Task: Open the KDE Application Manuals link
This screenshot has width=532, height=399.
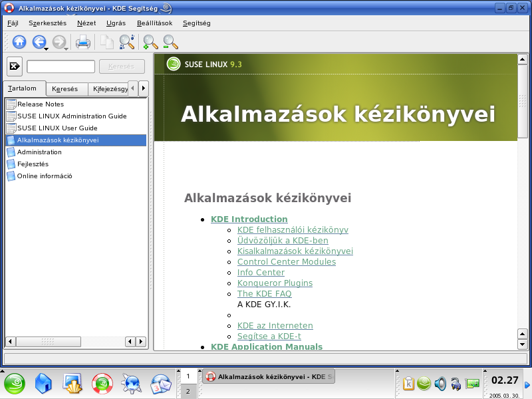Action: tap(267, 346)
